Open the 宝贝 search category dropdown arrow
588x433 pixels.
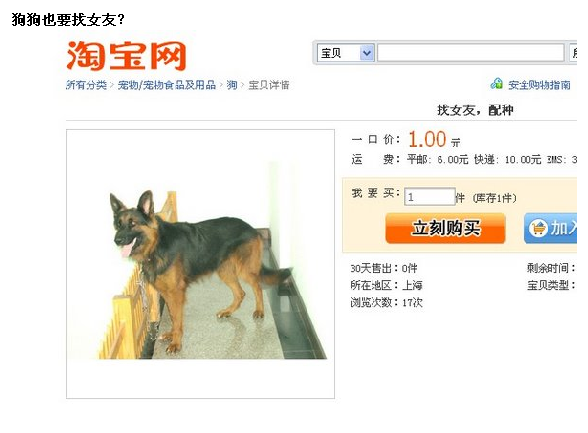(x=367, y=53)
